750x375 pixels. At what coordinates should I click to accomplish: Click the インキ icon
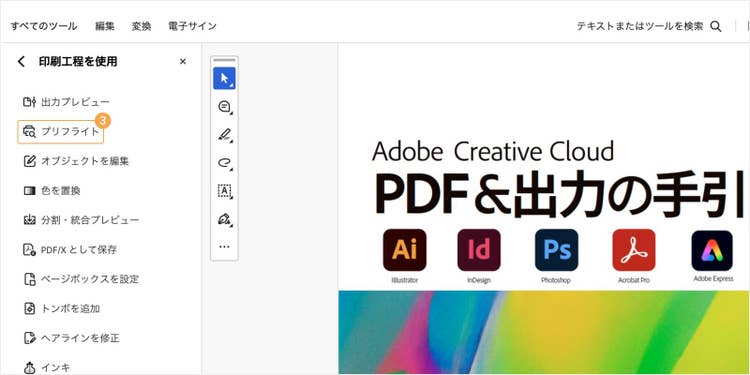click(x=30, y=367)
